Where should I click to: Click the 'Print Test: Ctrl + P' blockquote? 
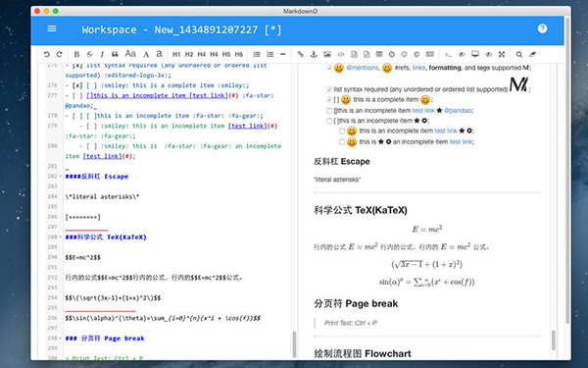(x=351, y=323)
